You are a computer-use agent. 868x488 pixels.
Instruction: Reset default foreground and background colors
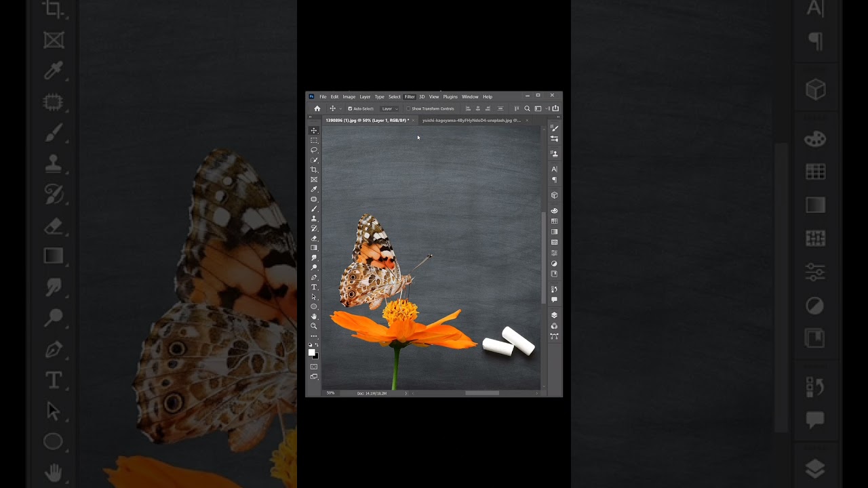311,345
